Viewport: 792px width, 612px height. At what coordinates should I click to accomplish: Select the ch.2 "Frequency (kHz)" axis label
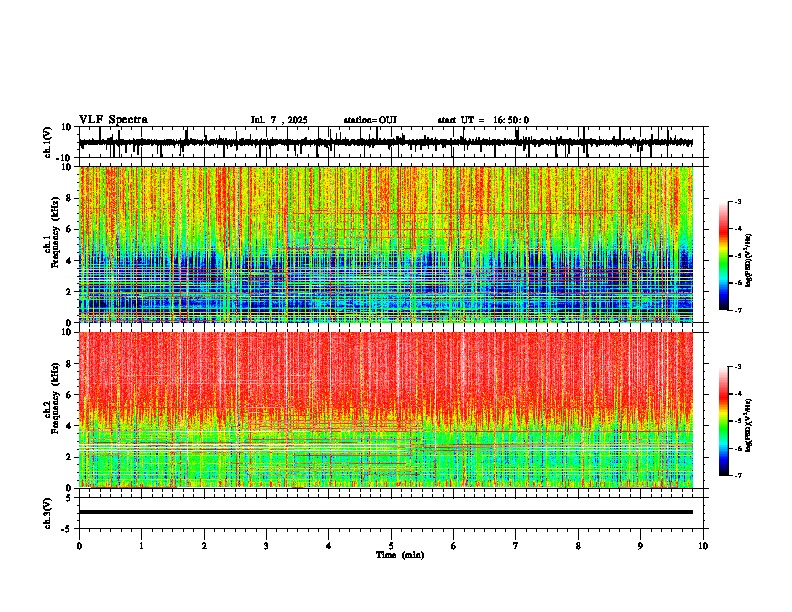coord(56,398)
